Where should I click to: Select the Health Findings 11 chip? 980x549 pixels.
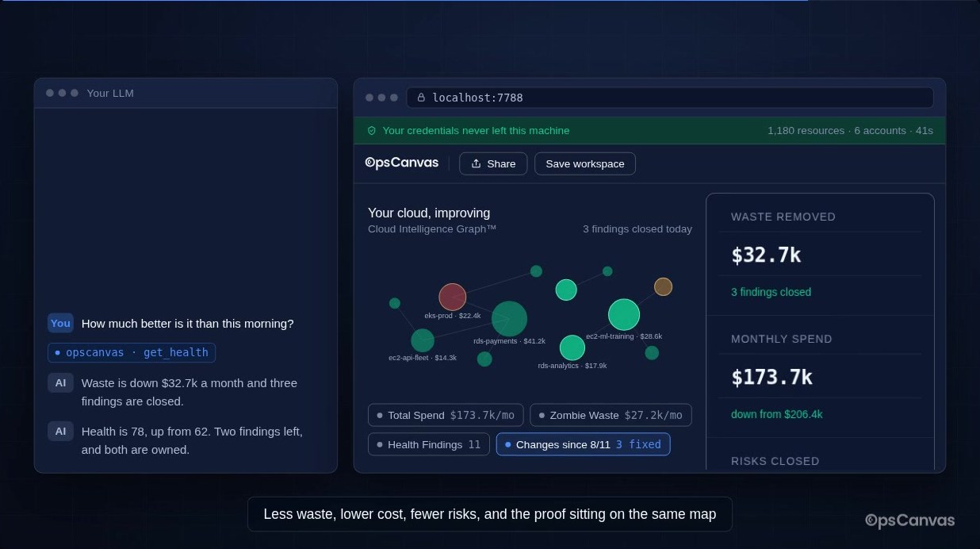pyautogui.click(x=428, y=444)
